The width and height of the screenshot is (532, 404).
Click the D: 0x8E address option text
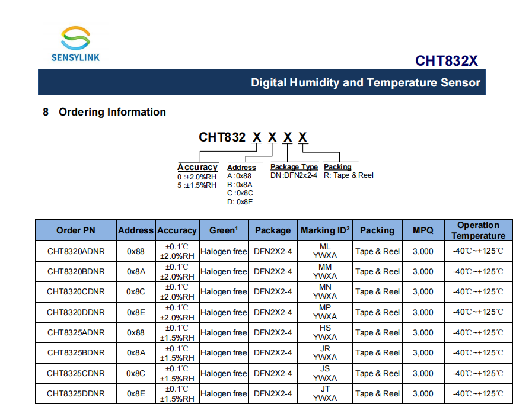point(240,201)
